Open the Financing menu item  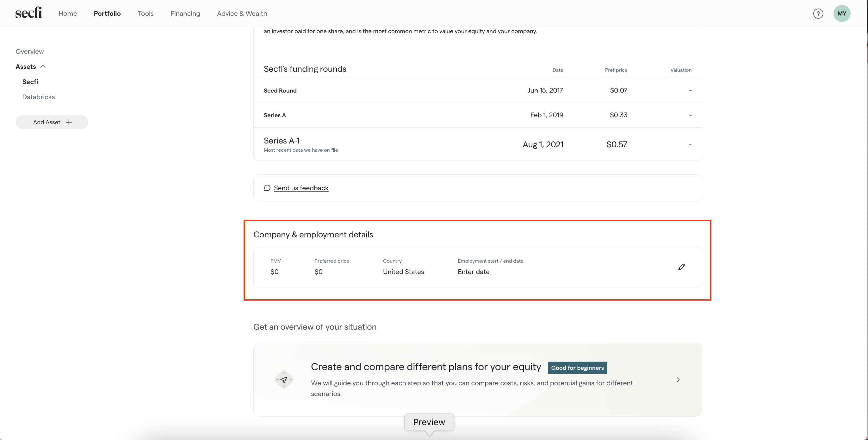(x=185, y=14)
